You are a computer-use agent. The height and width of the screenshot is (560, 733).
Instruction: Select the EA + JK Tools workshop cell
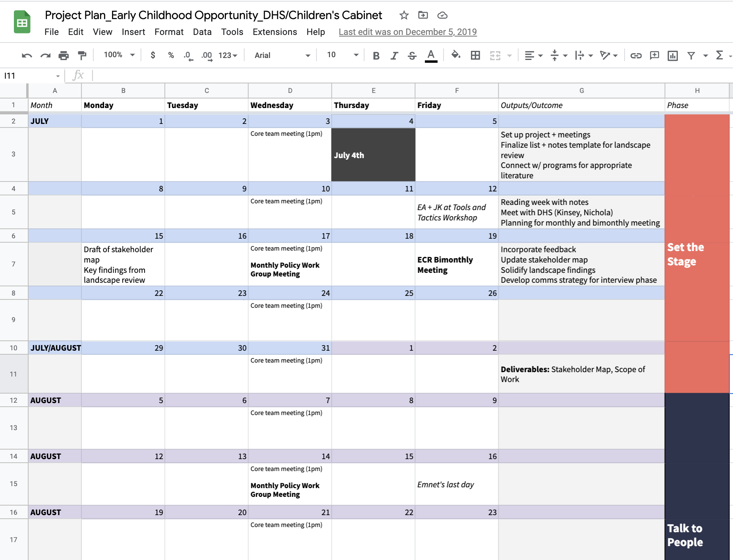tap(457, 212)
